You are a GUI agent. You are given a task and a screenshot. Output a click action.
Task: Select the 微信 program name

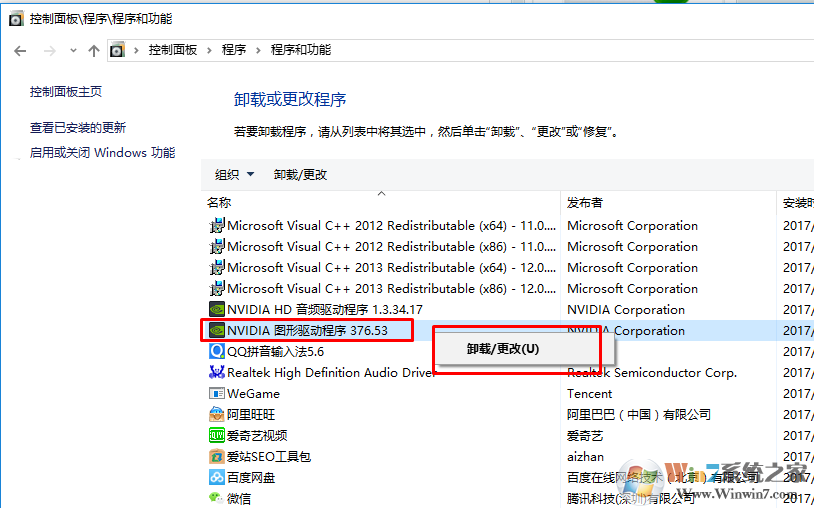click(239, 499)
